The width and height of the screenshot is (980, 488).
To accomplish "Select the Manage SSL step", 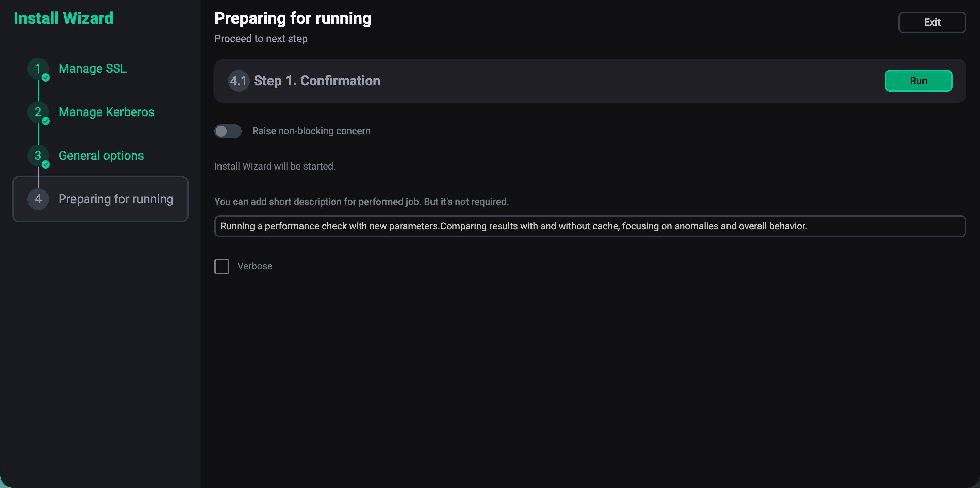I will pos(92,69).
